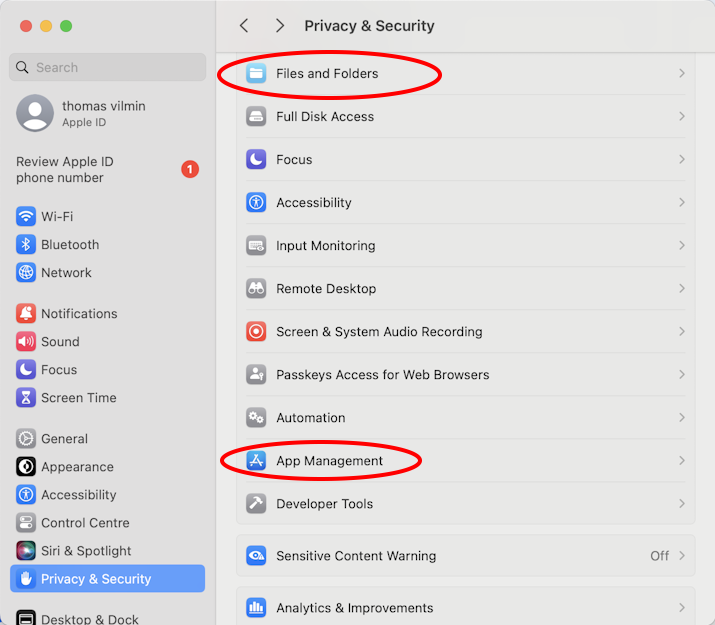Go back with the left arrow button

coord(244,26)
